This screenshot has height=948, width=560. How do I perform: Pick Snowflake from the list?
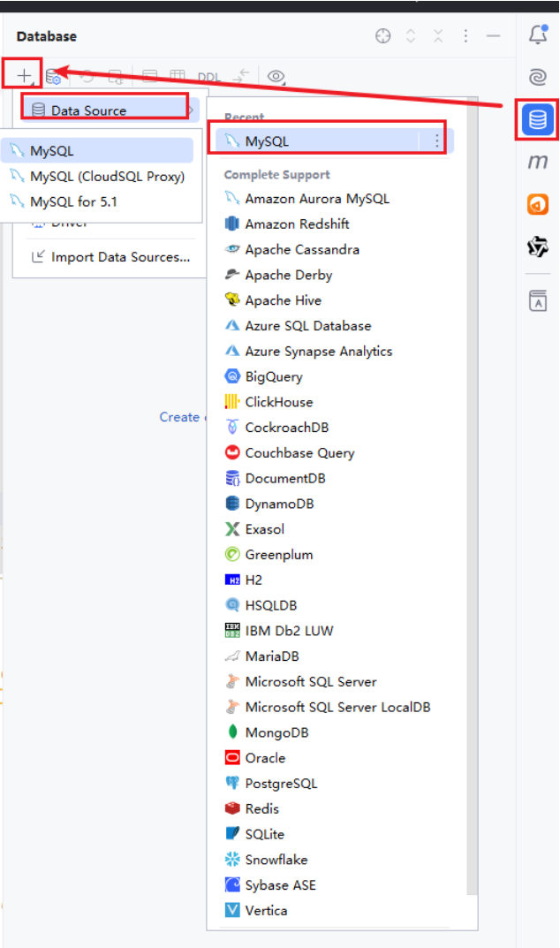tap(267, 859)
